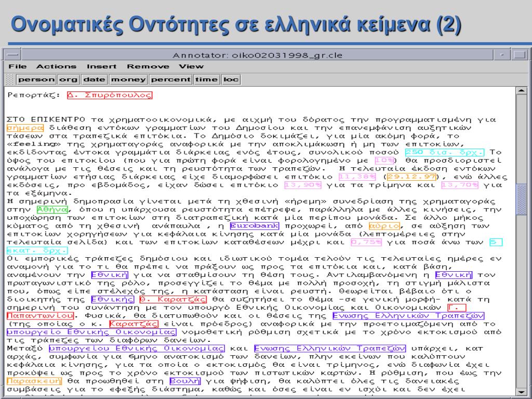Click the scrollbar up arrow
Screen dimensions: 532x399
click(x=521, y=91)
